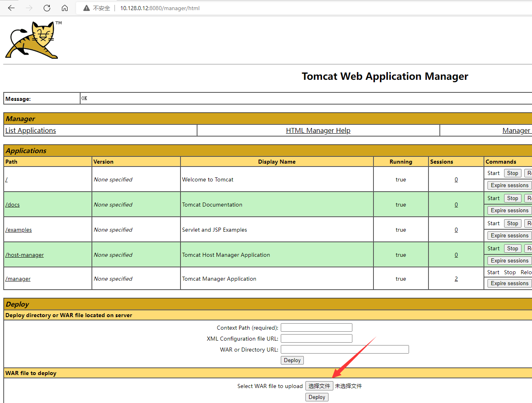
Task: Focus the Context Path input field
Action: click(316, 327)
